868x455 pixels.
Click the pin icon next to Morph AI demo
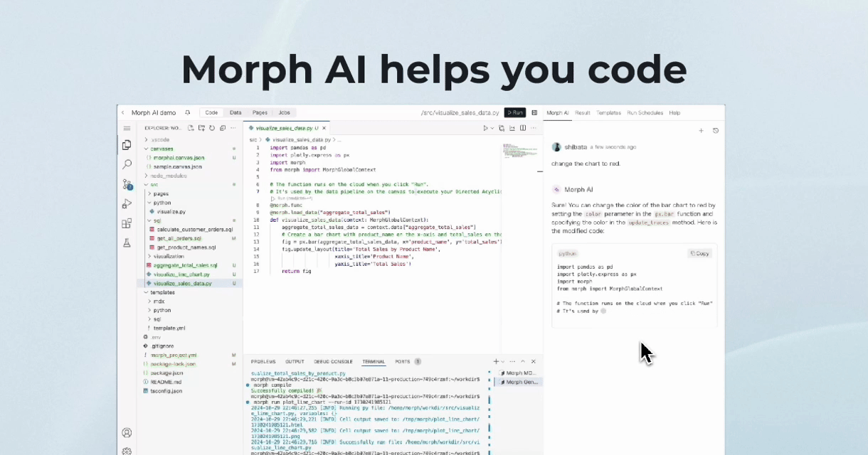pyautogui.click(x=187, y=112)
